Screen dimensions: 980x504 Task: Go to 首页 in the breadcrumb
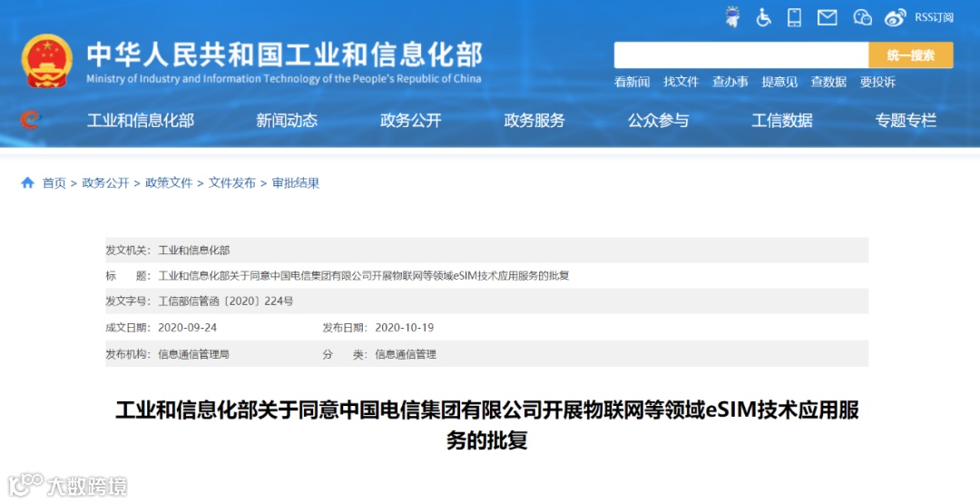[x=54, y=183]
